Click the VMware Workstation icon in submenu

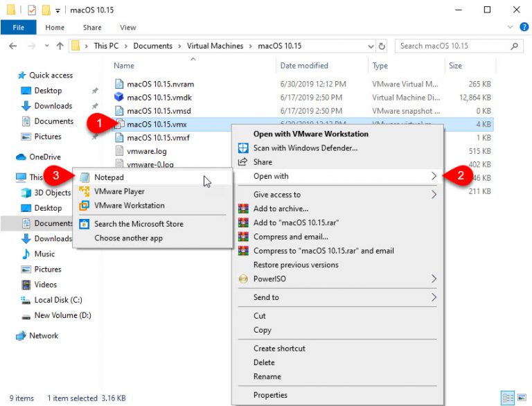tap(85, 205)
